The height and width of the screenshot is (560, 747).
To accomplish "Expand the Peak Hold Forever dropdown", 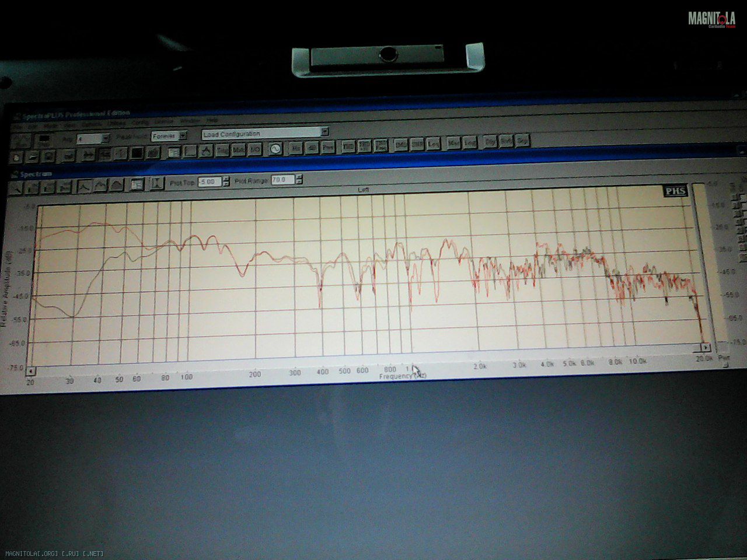I will [x=183, y=136].
